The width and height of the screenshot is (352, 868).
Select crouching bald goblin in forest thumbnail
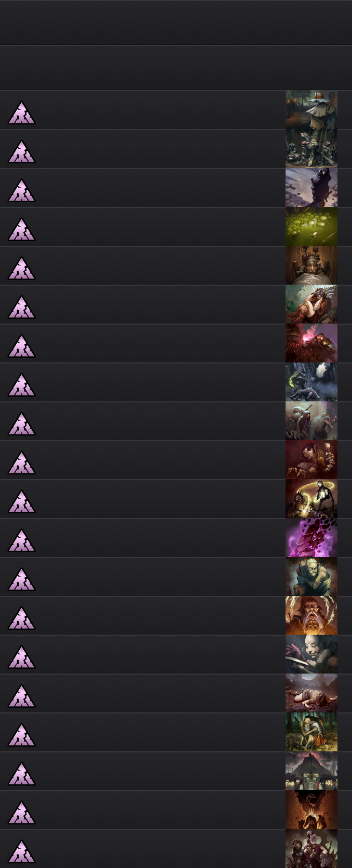click(312, 732)
